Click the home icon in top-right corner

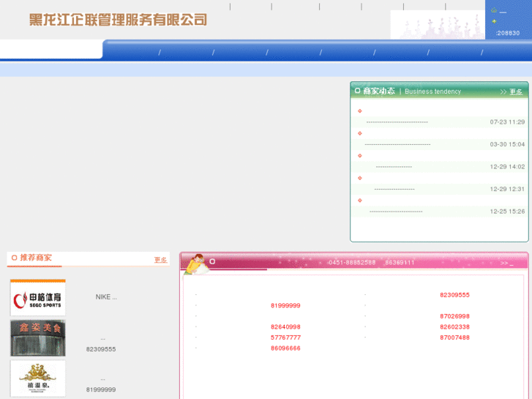(x=494, y=11)
